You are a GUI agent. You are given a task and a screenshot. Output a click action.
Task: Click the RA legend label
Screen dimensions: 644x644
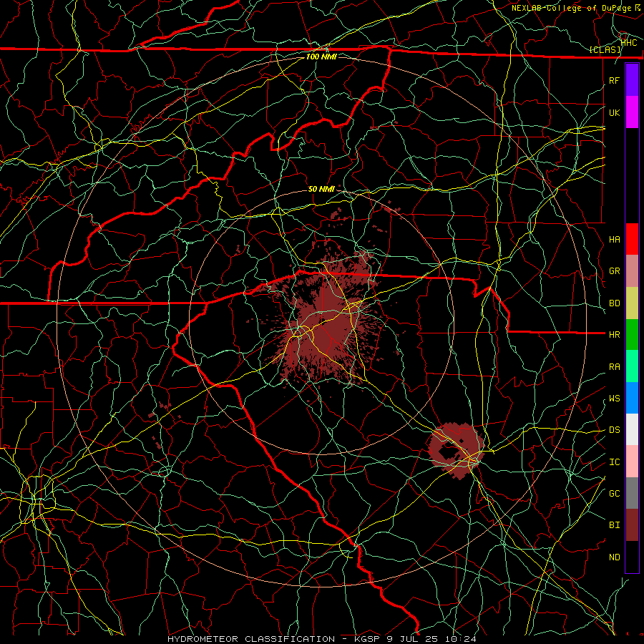(614, 367)
